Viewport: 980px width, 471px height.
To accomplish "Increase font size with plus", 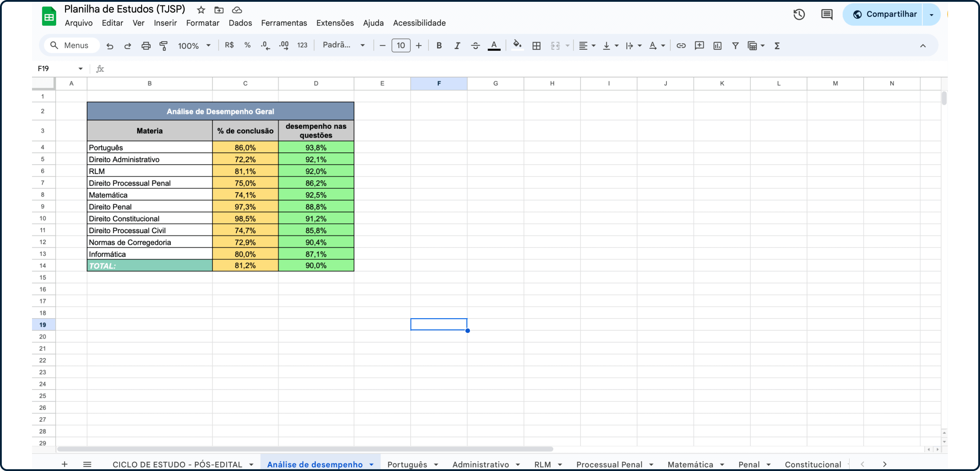I will (x=419, y=46).
